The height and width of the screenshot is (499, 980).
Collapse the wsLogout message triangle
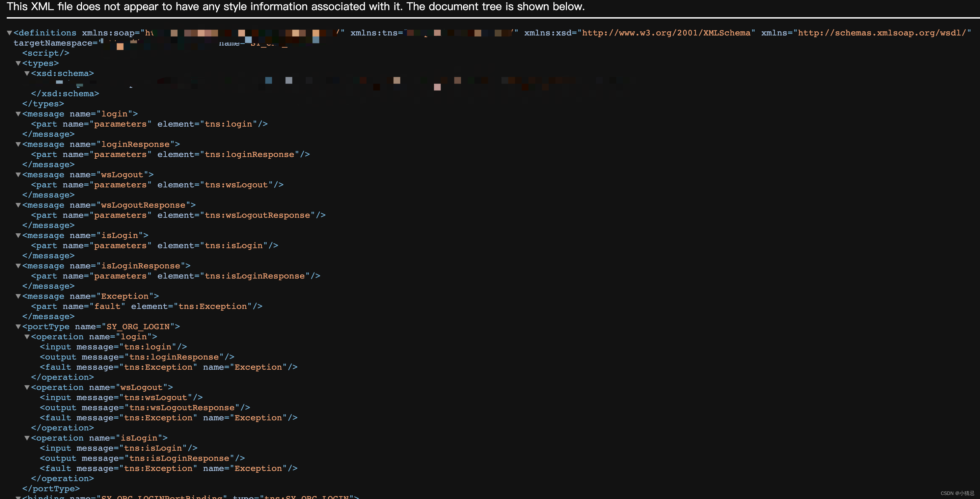coord(18,175)
